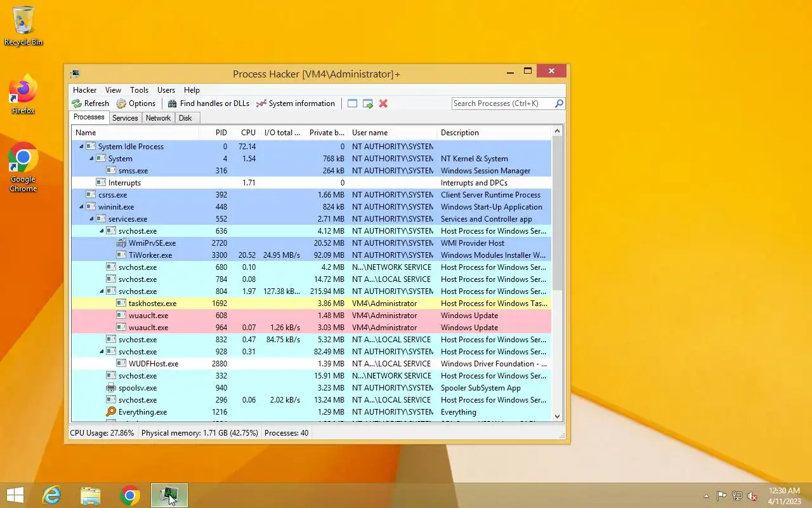
Task: Open the Users menu
Action: pos(166,90)
